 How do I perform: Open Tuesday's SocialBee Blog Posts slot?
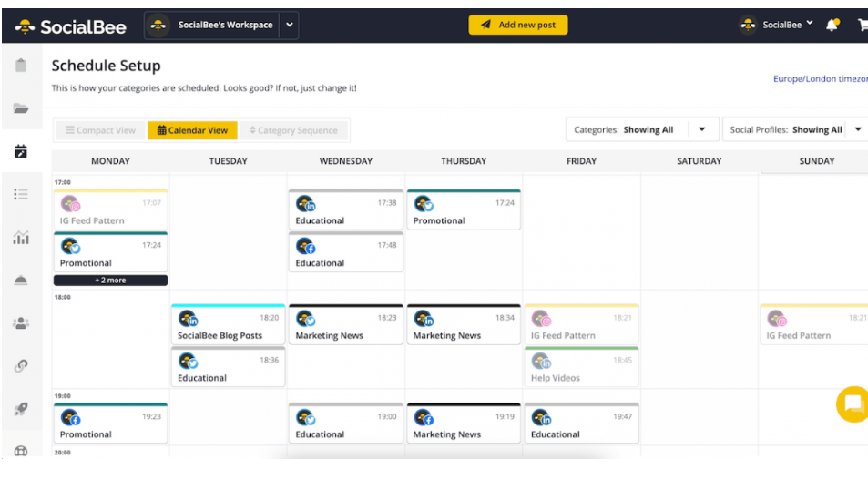pos(228,326)
